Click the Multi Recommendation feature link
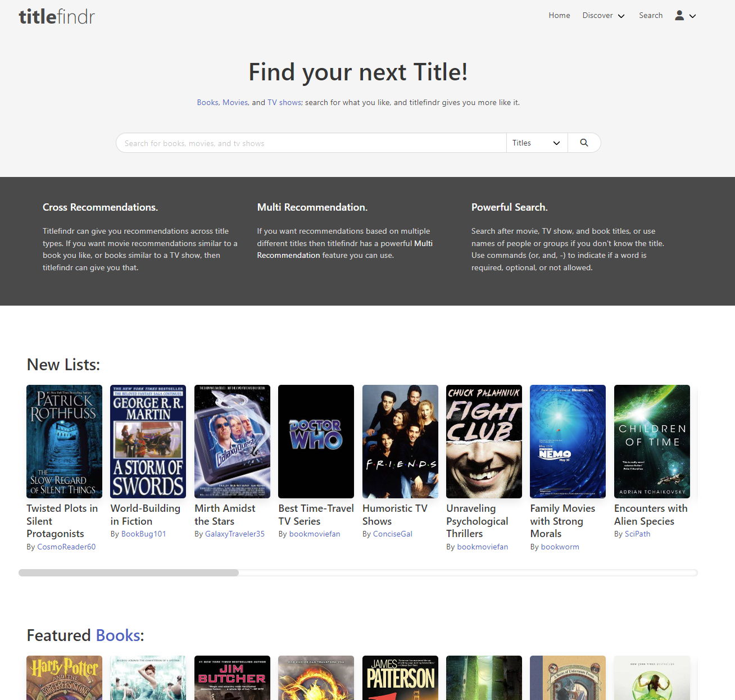The height and width of the screenshot is (700, 735). click(x=344, y=249)
